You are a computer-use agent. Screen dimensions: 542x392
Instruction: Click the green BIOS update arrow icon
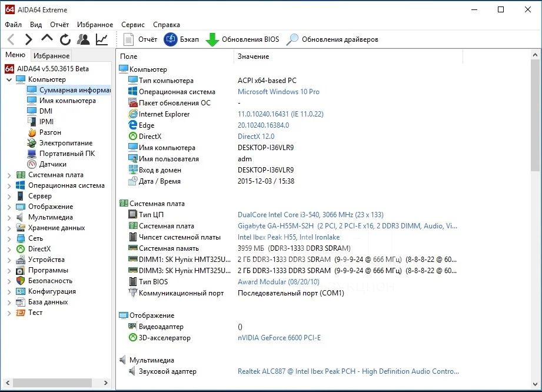tap(212, 39)
